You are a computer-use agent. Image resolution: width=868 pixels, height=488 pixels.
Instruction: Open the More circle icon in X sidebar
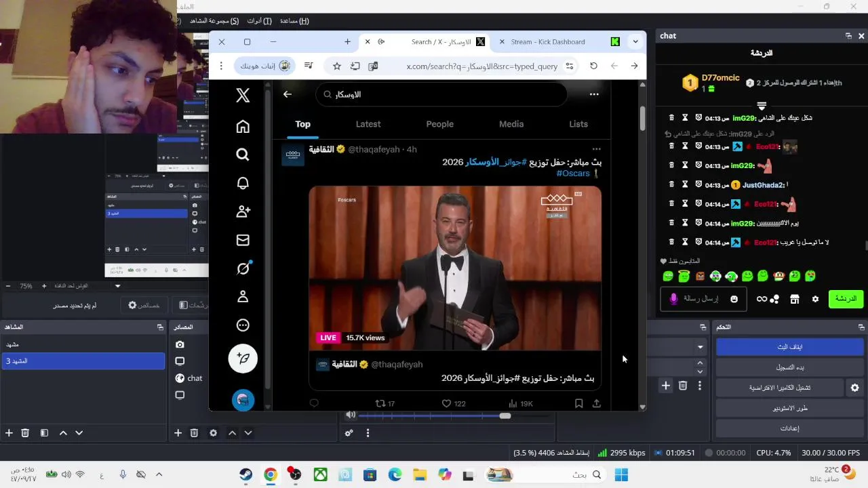(x=243, y=325)
